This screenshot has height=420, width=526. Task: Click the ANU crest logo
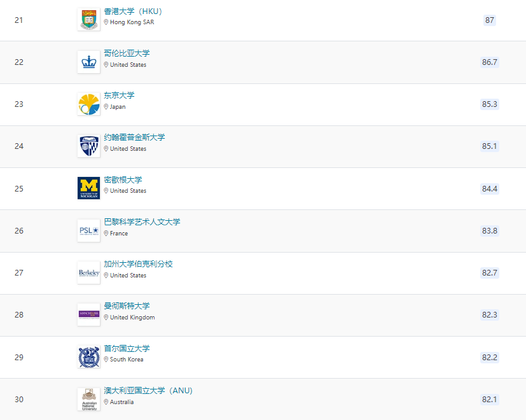[88, 398]
